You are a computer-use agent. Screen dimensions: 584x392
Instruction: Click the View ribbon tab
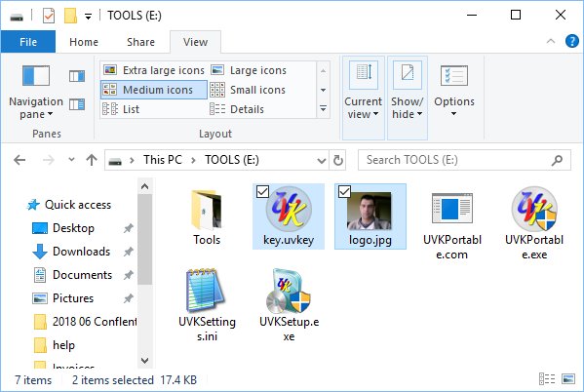196,42
